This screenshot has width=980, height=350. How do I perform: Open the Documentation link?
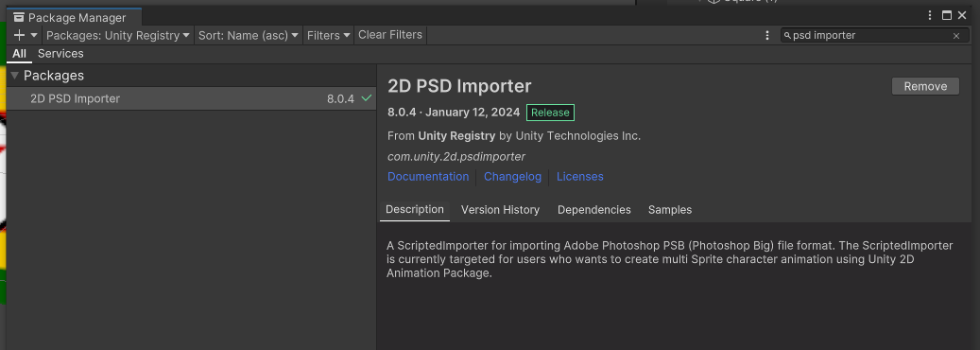click(x=428, y=177)
